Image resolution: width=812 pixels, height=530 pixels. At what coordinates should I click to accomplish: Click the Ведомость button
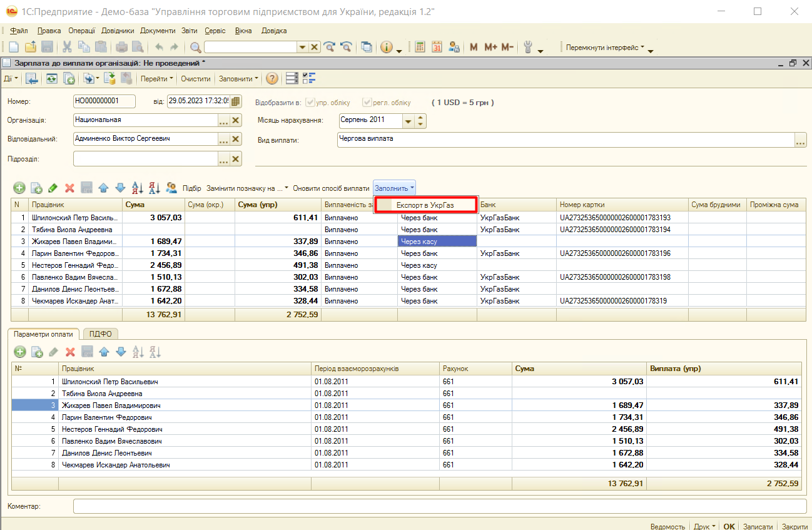coord(667,526)
